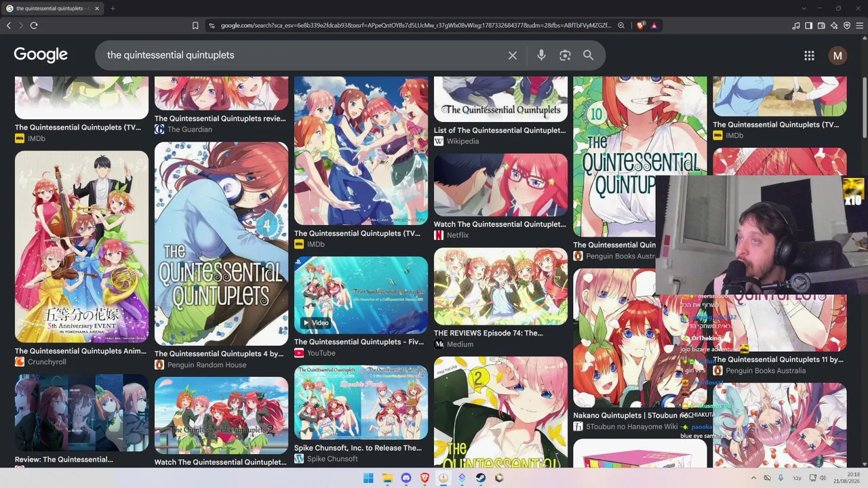868x488 pixels.
Task: Open the Spike Chunsoft double pack image
Action: click(x=361, y=403)
